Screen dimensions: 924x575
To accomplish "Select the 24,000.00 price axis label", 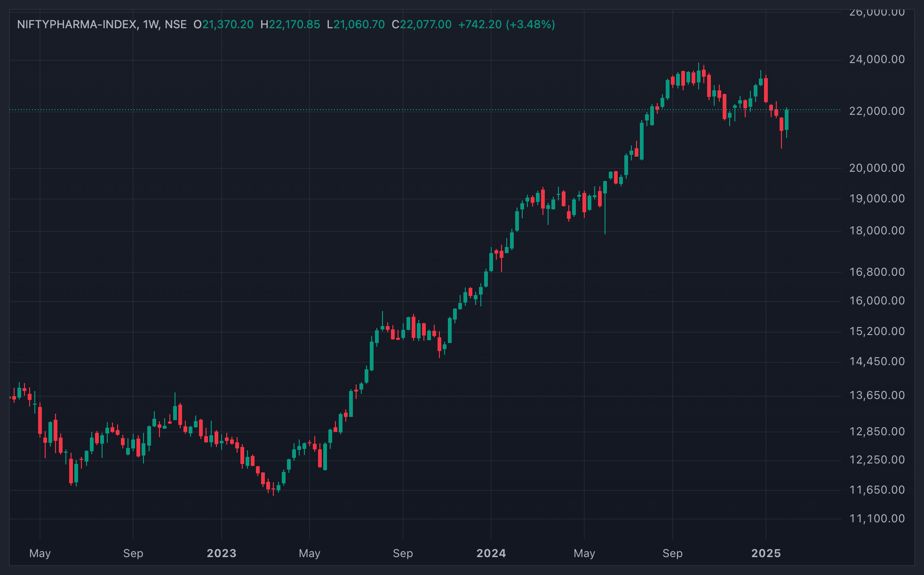I will pyautogui.click(x=876, y=59).
